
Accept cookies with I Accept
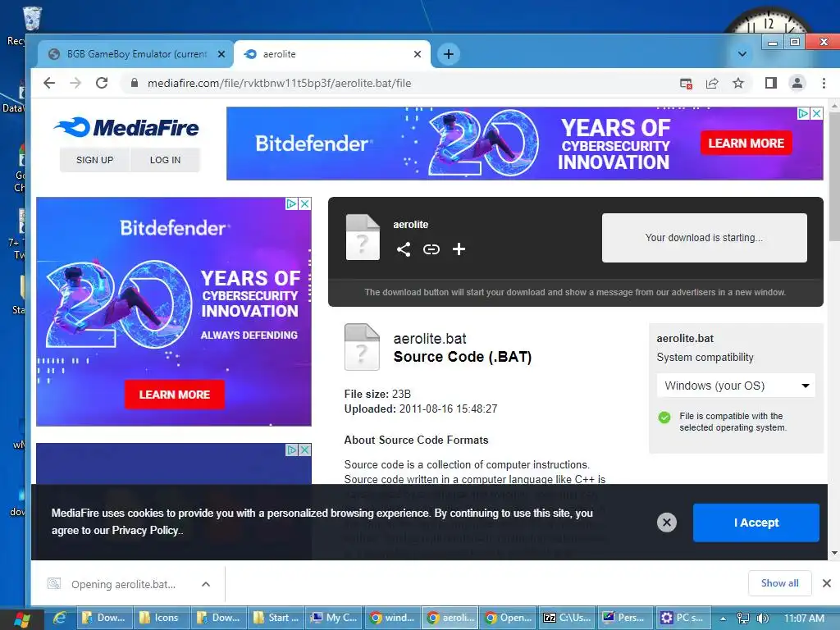coord(756,523)
